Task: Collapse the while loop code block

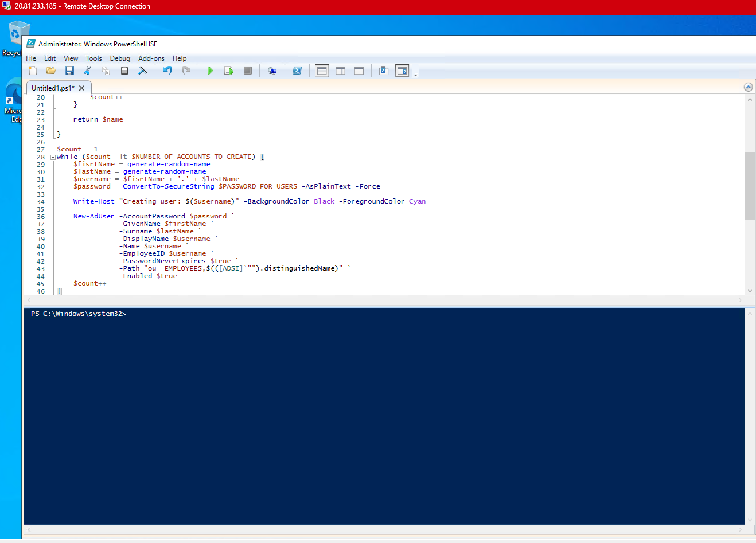Action: (53, 157)
